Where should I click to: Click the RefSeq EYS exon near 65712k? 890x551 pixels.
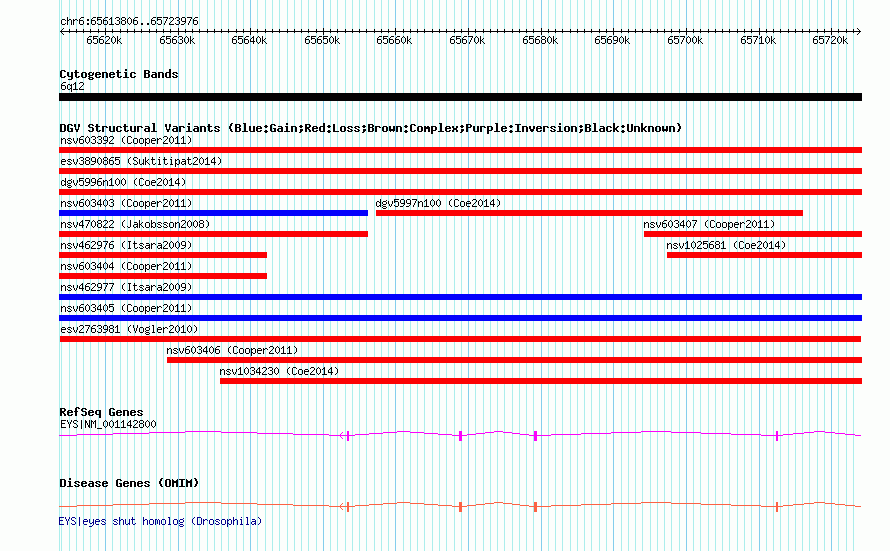point(777,436)
